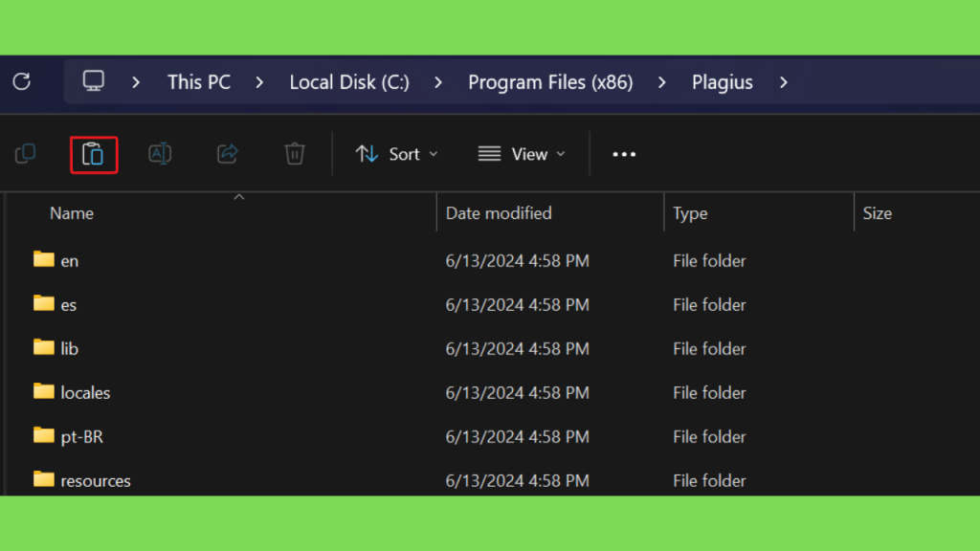The width and height of the screenshot is (980, 551).
Task: Refresh the current folder view
Action: point(22,82)
